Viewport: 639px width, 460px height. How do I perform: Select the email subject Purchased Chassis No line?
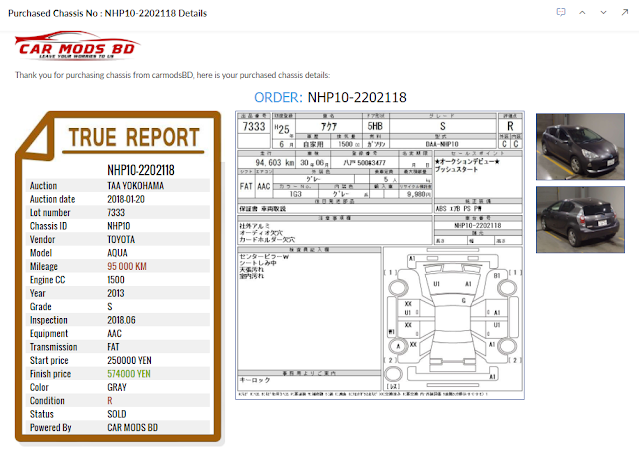pyautogui.click(x=108, y=13)
